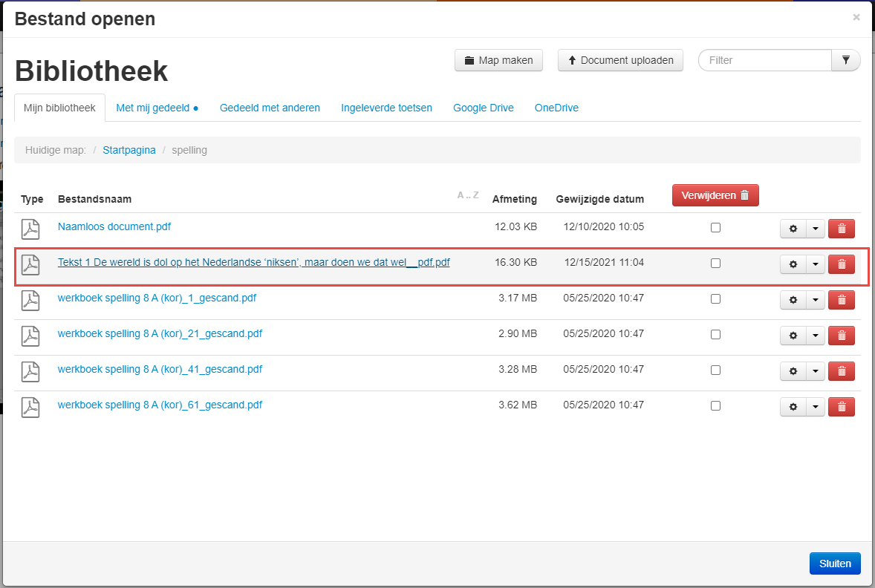Click the red Verwijderen button

coord(715,195)
